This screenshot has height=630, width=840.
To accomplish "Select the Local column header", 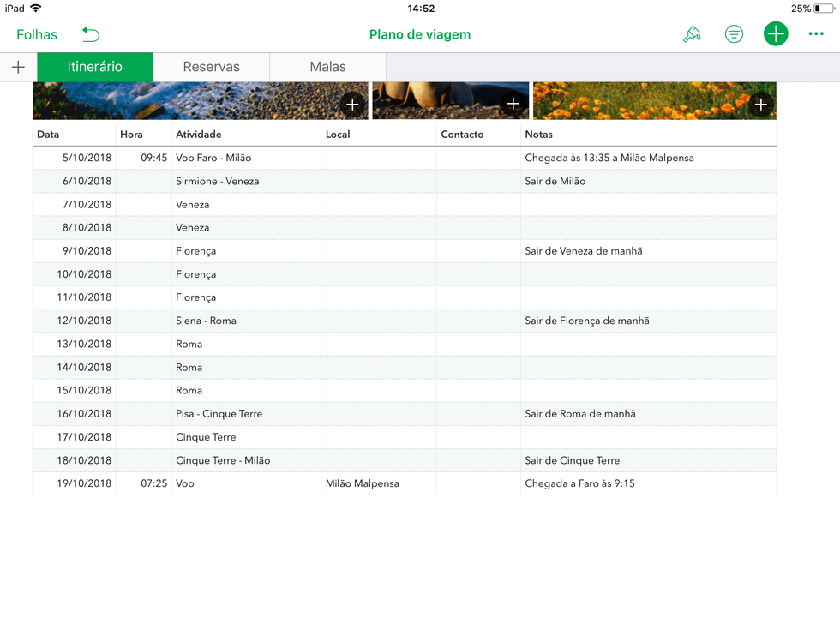I will [379, 135].
